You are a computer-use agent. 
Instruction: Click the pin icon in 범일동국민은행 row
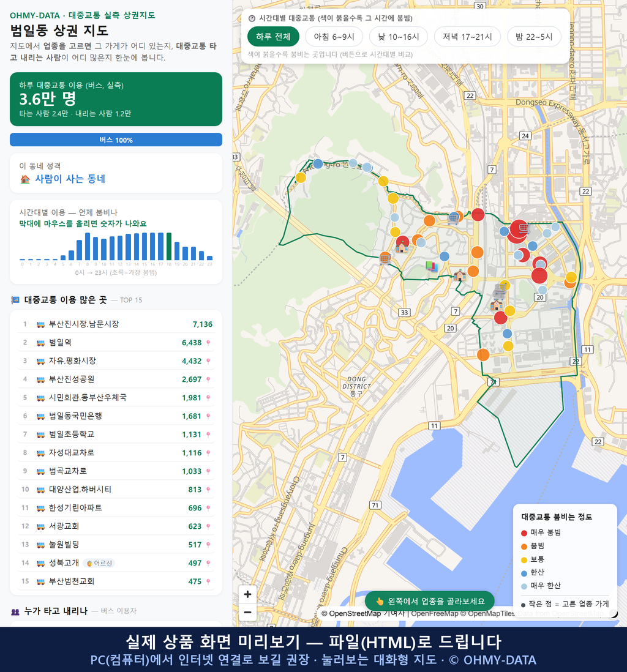pyautogui.click(x=208, y=416)
